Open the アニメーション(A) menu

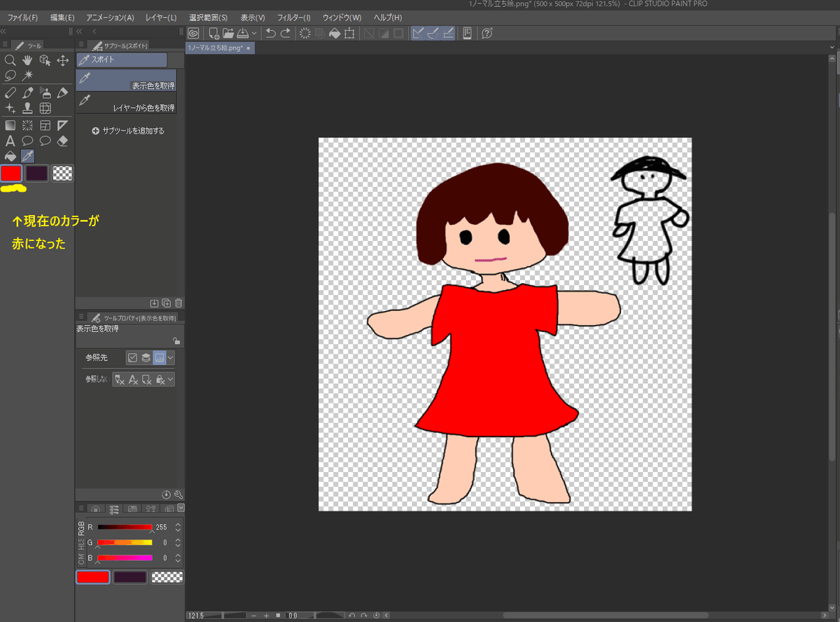coord(110,17)
